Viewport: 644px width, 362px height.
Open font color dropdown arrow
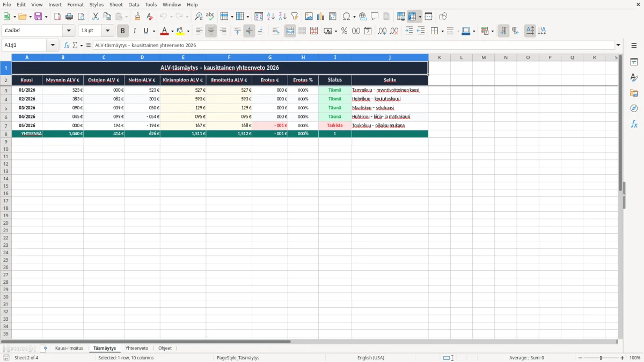click(172, 31)
